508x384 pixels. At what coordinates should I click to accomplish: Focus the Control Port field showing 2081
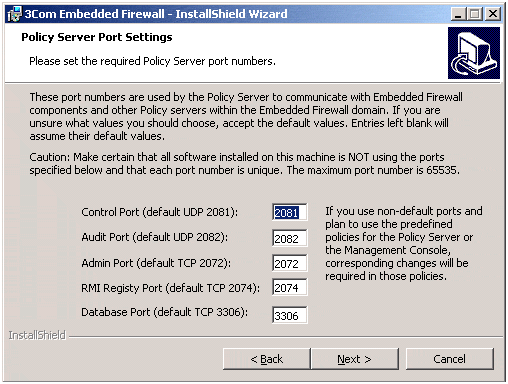(290, 212)
